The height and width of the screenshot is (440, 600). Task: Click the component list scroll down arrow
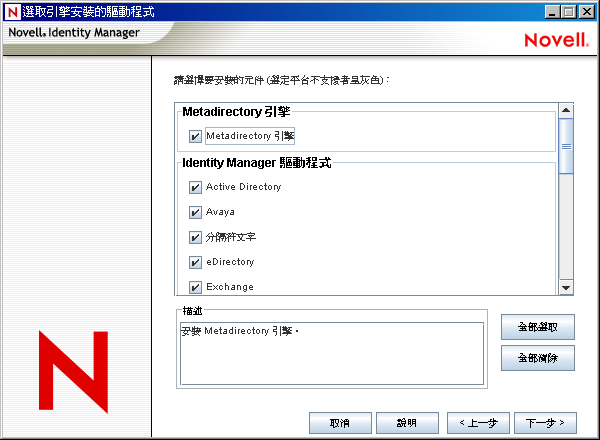tap(566, 288)
